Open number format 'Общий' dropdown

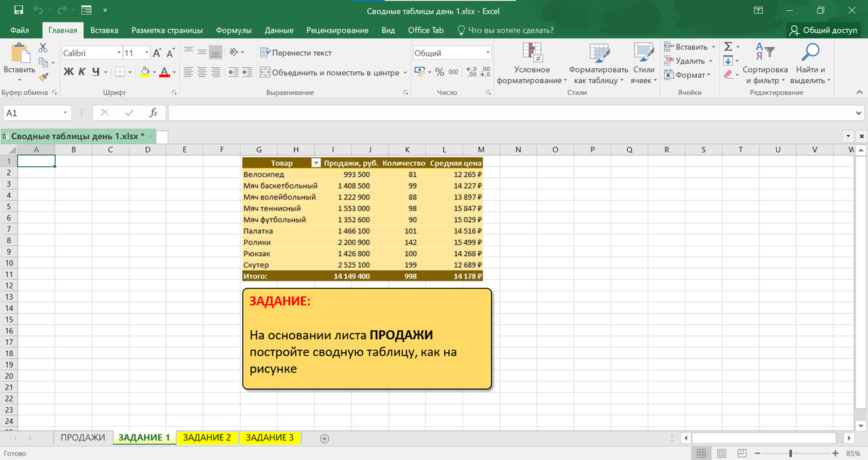point(488,53)
